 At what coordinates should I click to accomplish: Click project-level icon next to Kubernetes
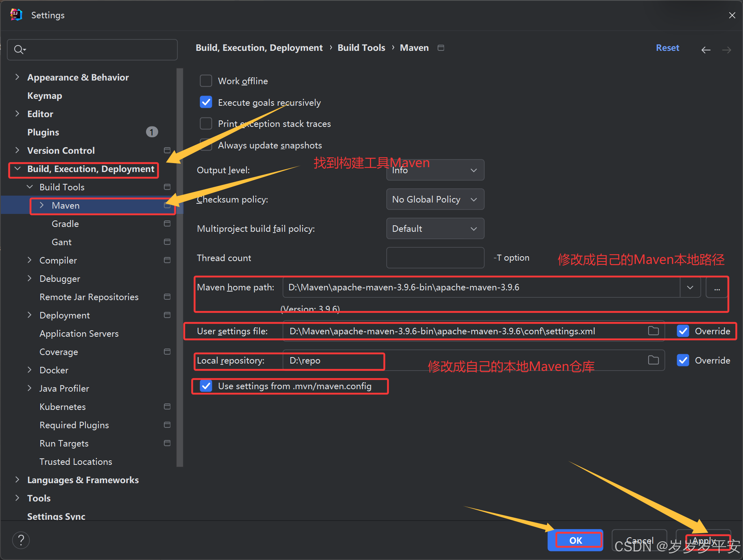click(167, 407)
